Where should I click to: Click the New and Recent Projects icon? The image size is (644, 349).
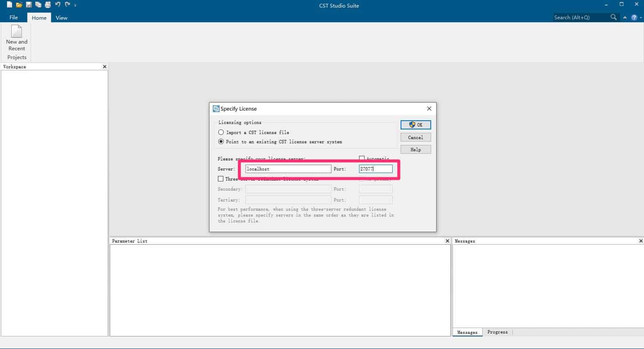[17, 38]
